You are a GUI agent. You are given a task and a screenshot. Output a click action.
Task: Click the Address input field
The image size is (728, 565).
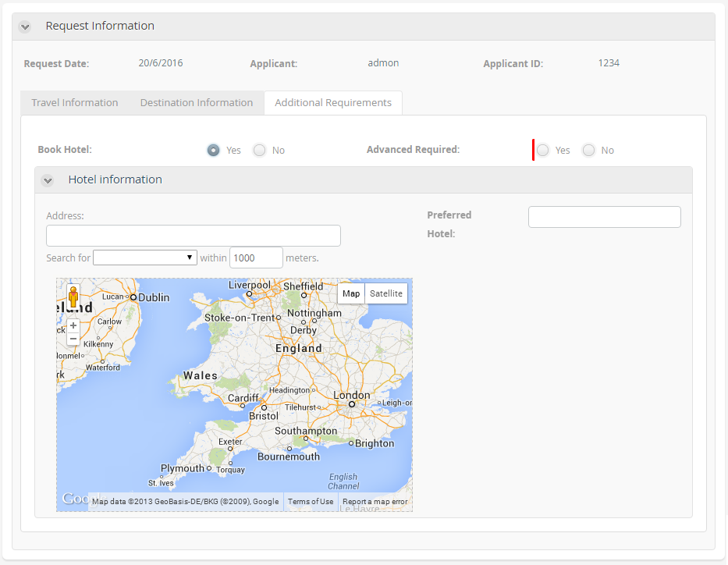(x=194, y=236)
